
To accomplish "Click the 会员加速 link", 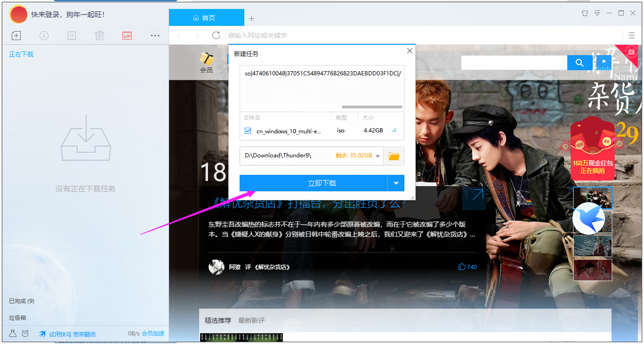I will tap(153, 334).
